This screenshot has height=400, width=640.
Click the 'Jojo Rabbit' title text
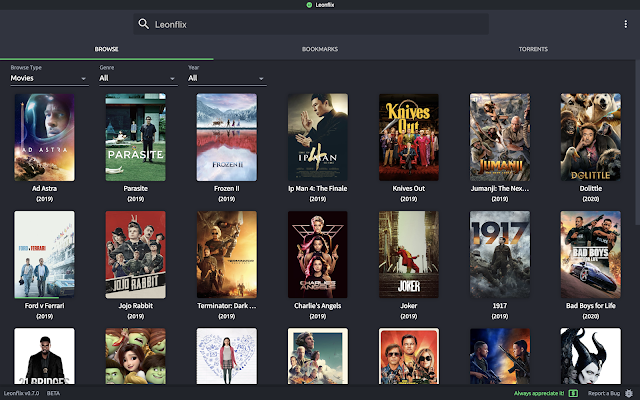(x=136, y=306)
